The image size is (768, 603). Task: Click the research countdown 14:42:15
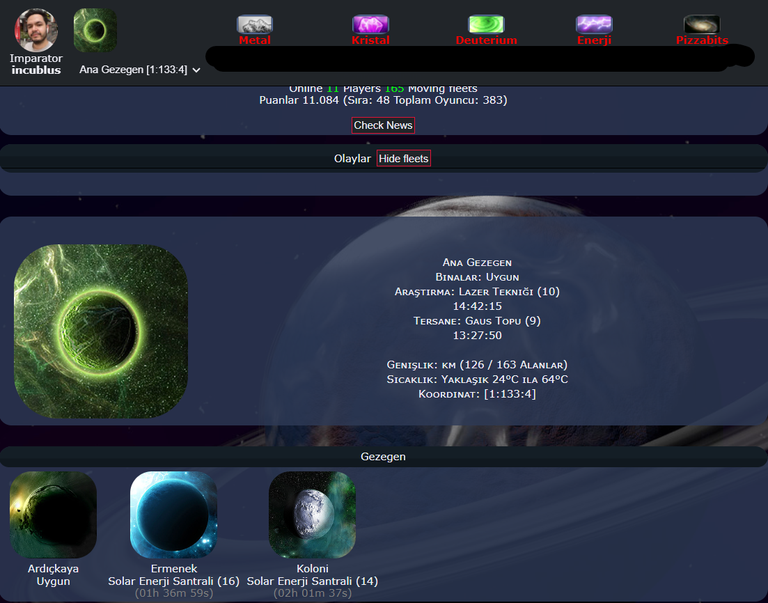477,306
